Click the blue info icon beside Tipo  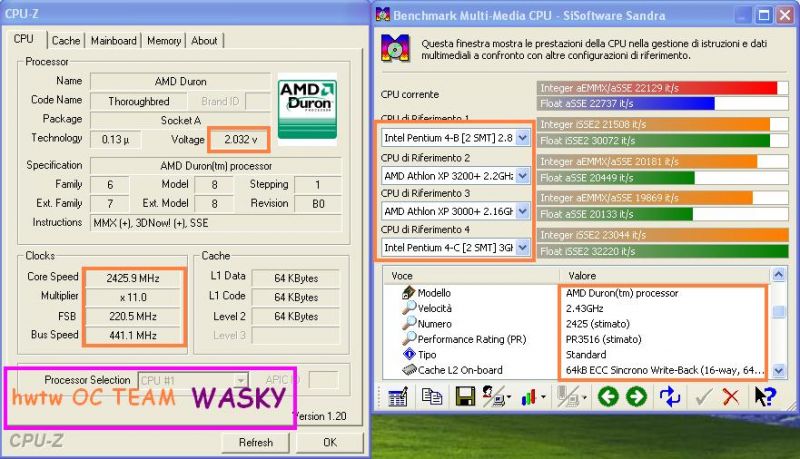click(409, 353)
